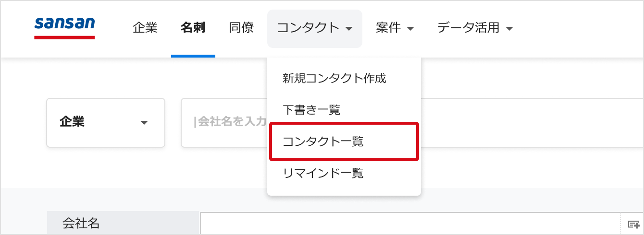Click the add-list icon in 会社名 field

point(633,224)
